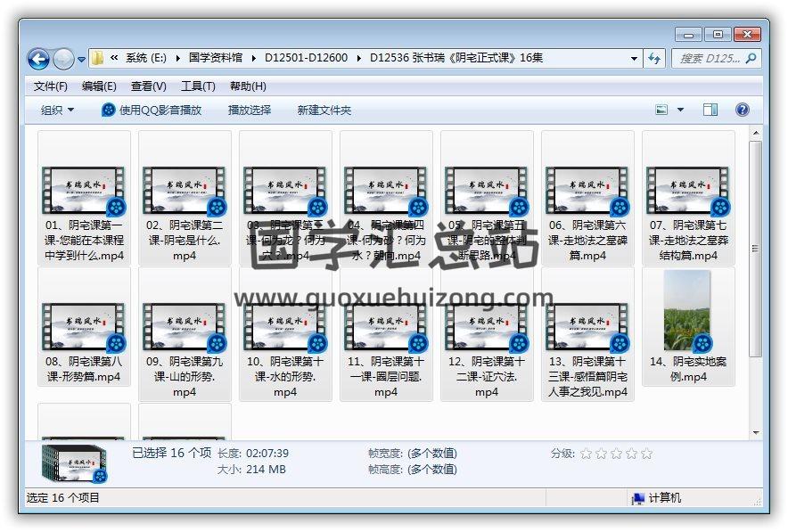Viewport: 788px width, 532px height.
Task: Expand the view options dropdown arrow
Action: (681, 110)
